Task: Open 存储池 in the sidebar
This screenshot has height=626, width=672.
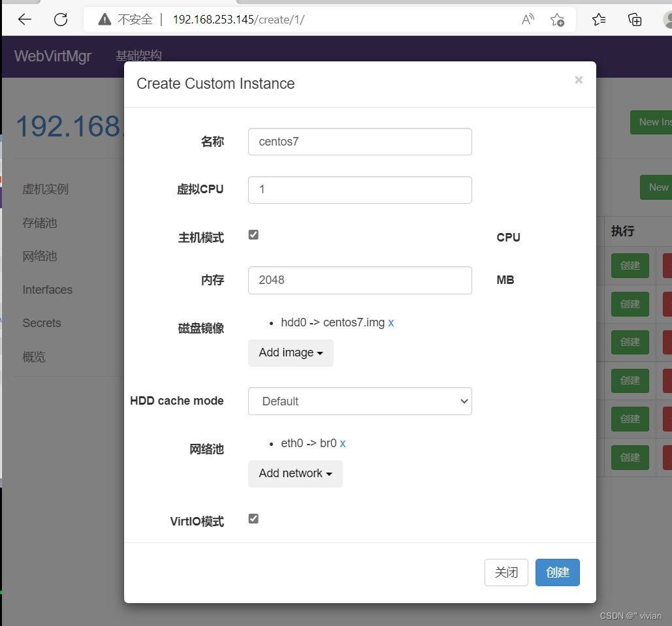Action: [x=39, y=223]
